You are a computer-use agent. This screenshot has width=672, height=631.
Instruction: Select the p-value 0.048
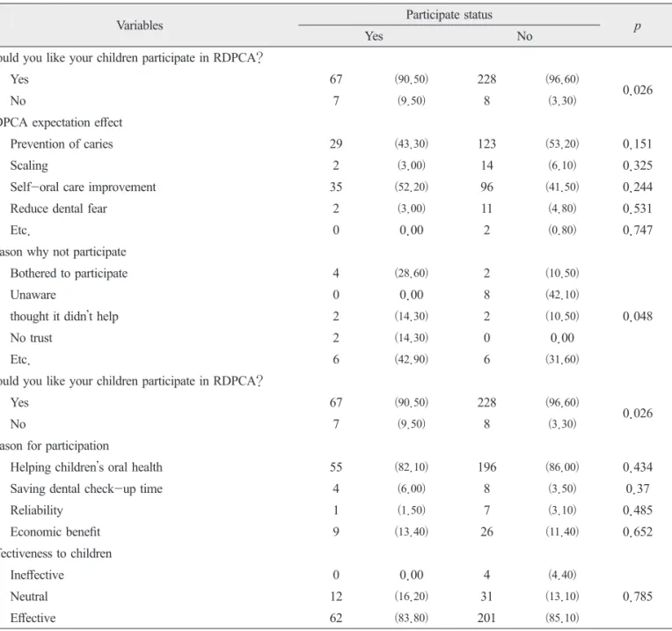point(638,316)
